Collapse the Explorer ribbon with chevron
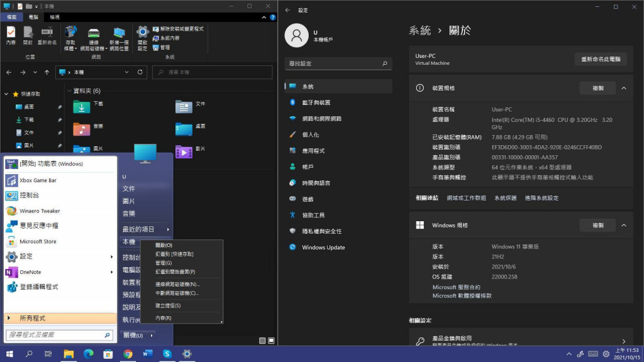644x362 pixels. click(x=264, y=17)
